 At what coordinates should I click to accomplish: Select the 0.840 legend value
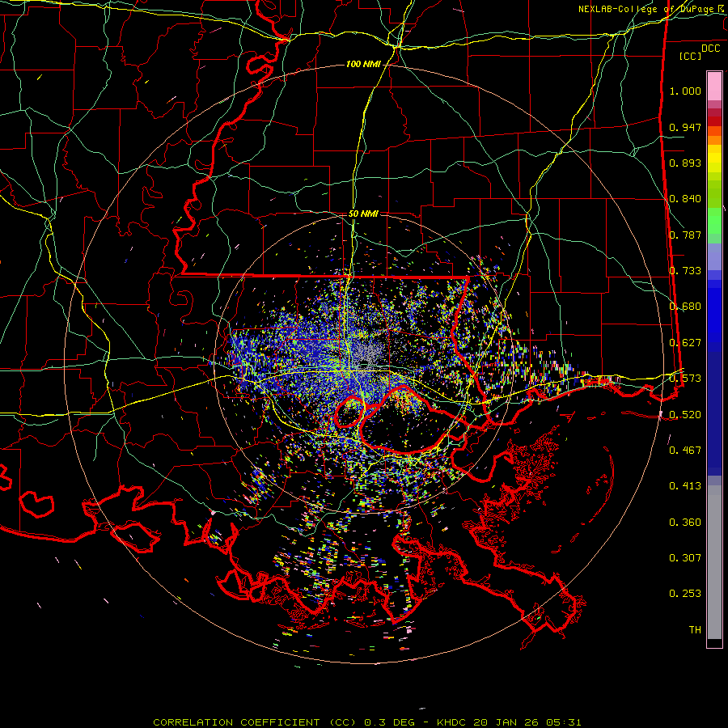(685, 199)
